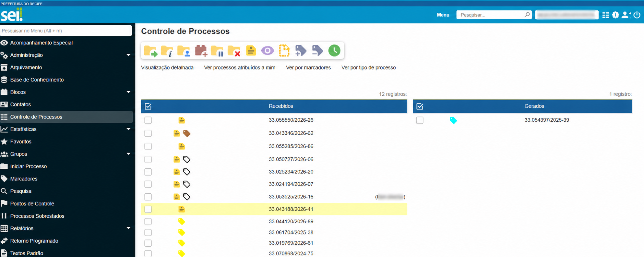Open process link 33.019769/2026-61
The height and width of the screenshot is (257, 644).
pos(291,243)
